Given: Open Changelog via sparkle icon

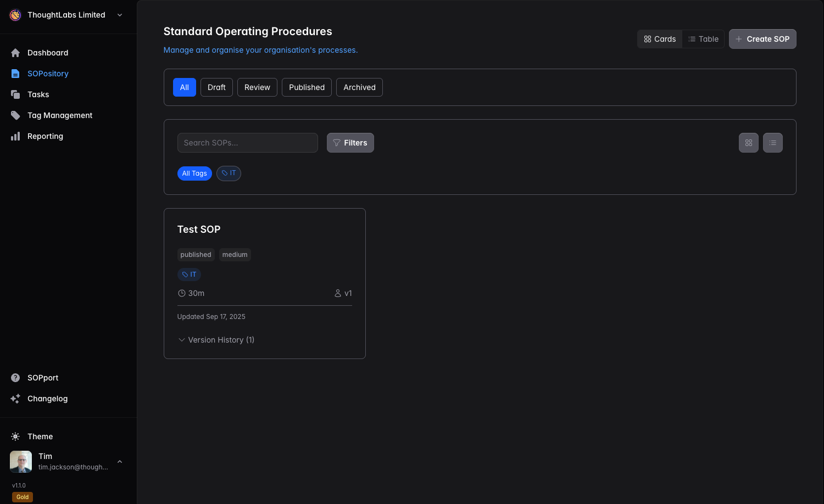Looking at the screenshot, I should (15, 399).
